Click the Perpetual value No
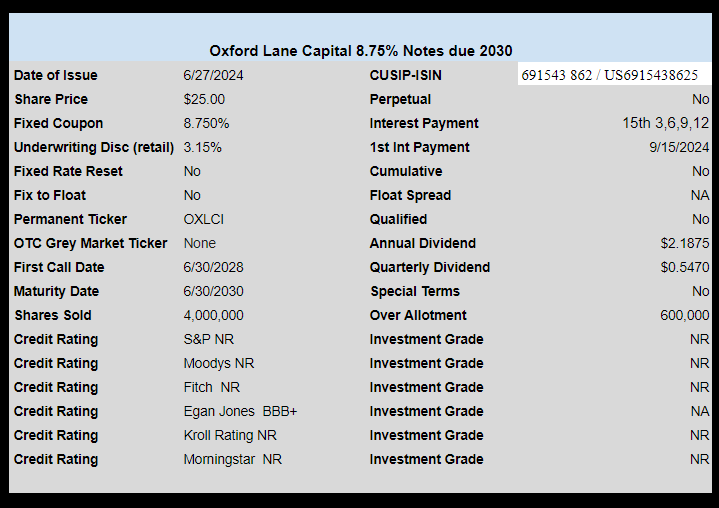 (x=701, y=99)
